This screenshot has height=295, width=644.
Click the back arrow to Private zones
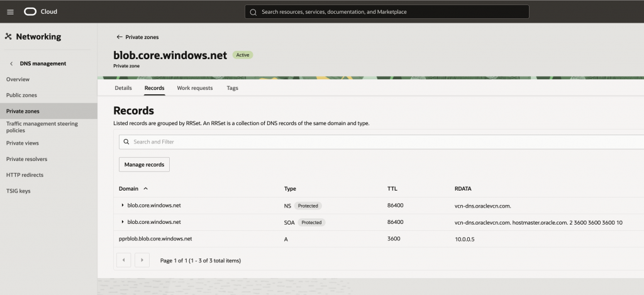click(x=119, y=37)
